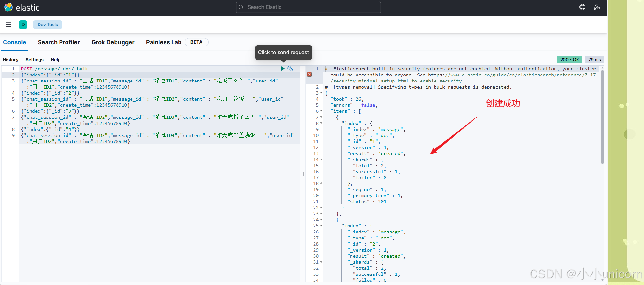The width and height of the screenshot is (644, 285).
Task: Click the document line containing 消息ID1
Action: point(149,84)
